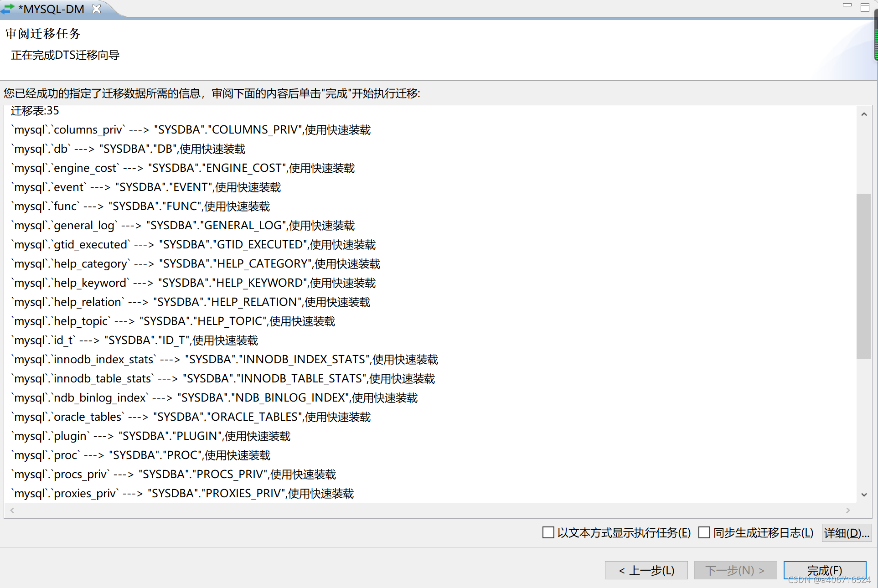
Task: Click the `plugin` to PLUGIN line
Action: 150,436
